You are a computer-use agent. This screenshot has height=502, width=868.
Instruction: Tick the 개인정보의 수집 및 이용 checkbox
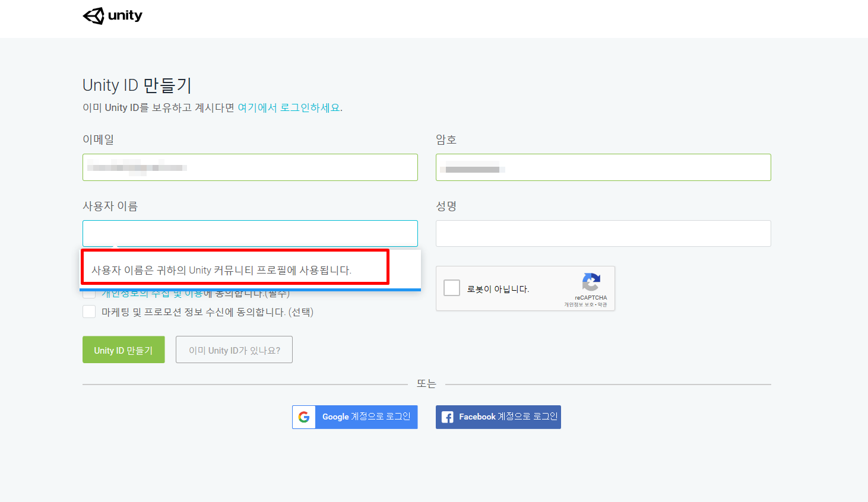89,294
